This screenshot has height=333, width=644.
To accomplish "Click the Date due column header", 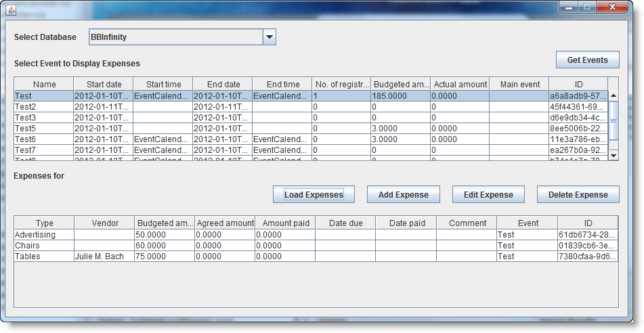I will point(345,223).
